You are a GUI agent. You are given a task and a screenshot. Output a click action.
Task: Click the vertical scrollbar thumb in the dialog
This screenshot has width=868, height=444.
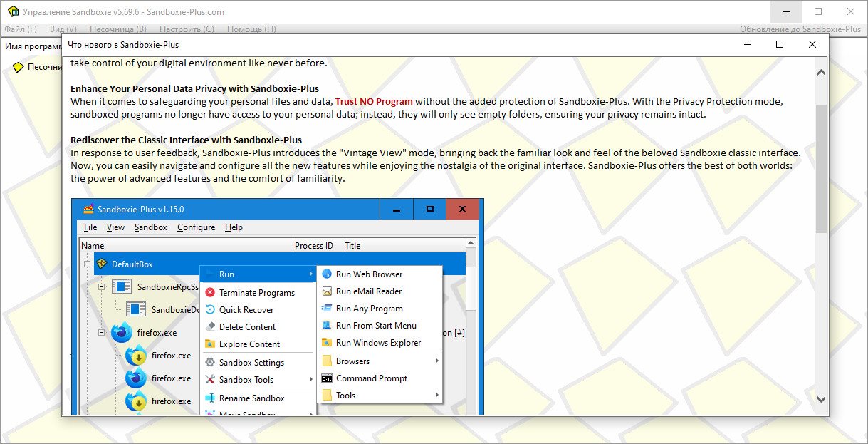click(x=821, y=168)
